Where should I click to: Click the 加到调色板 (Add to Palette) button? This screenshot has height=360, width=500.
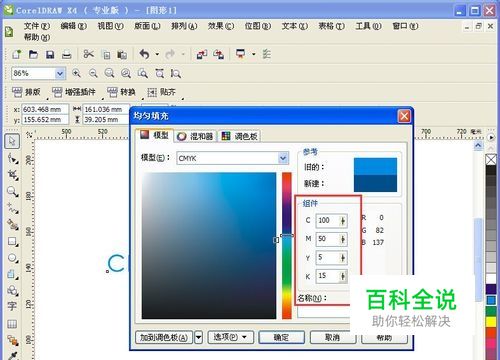click(x=164, y=337)
